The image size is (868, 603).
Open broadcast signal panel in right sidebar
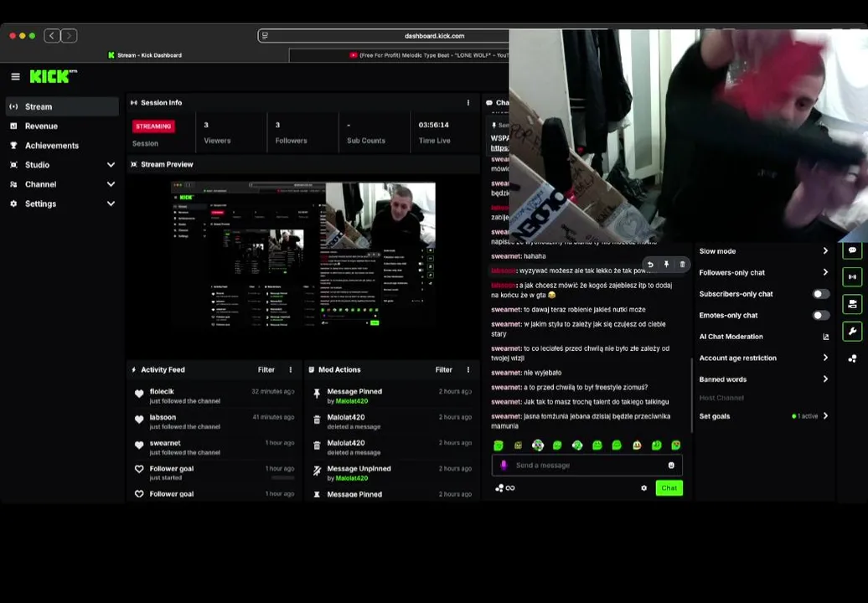853,276
